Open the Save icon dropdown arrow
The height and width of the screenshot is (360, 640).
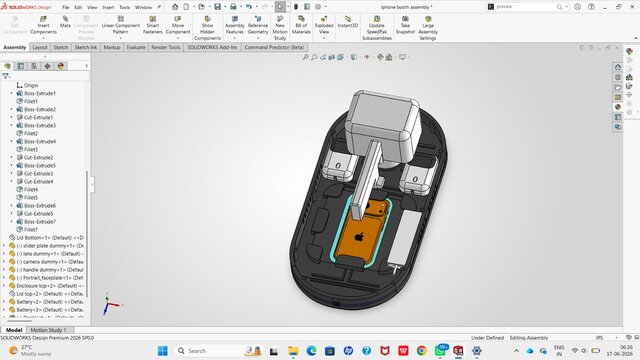click(225, 7)
